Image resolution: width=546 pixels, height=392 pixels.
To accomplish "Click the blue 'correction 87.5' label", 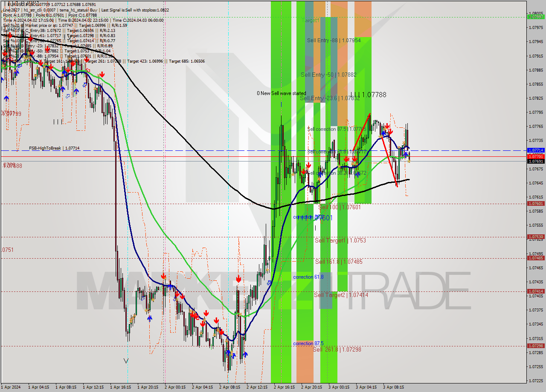I will click(308, 343).
